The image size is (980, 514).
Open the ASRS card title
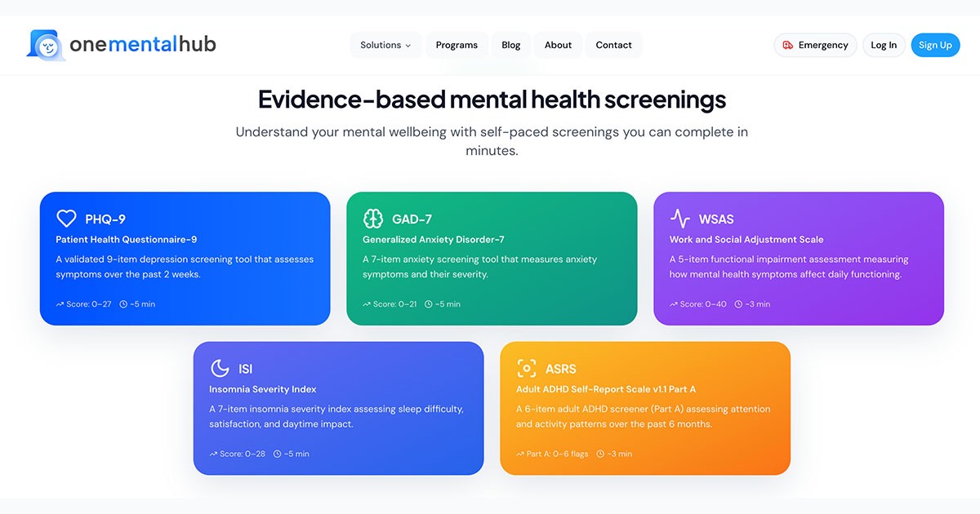[x=561, y=369]
